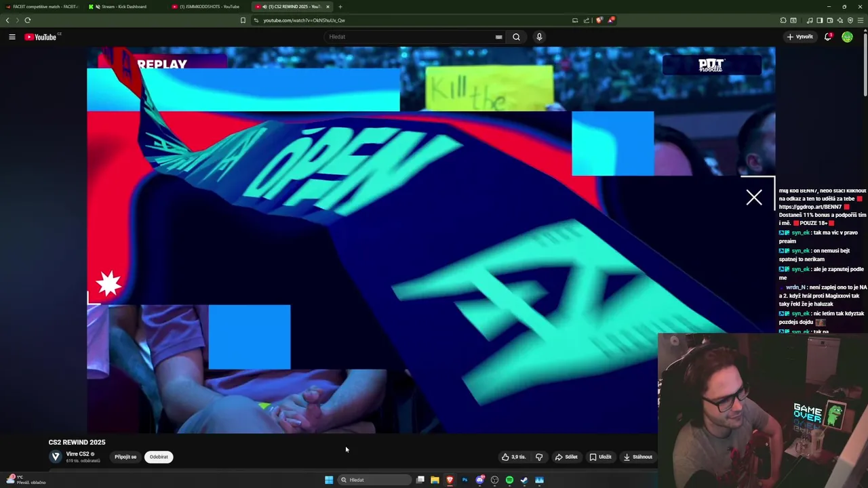Close the CS2 REWIND 2025 tab

click(x=328, y=7)
